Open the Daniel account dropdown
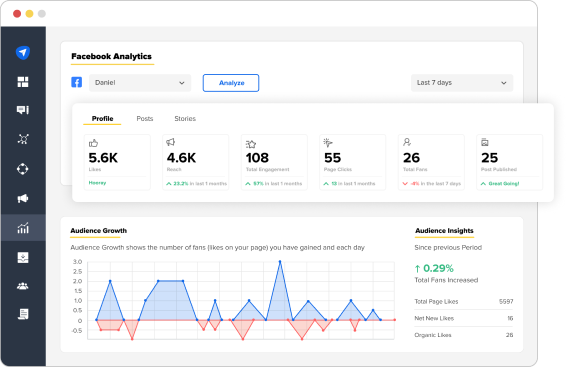Viewport: 567px width, 367px height. click(140, 83)
